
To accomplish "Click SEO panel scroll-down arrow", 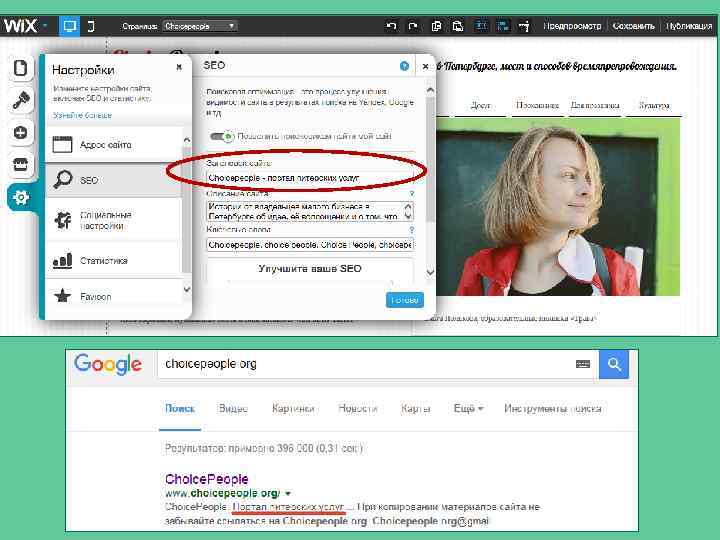I will coord(430,271).
